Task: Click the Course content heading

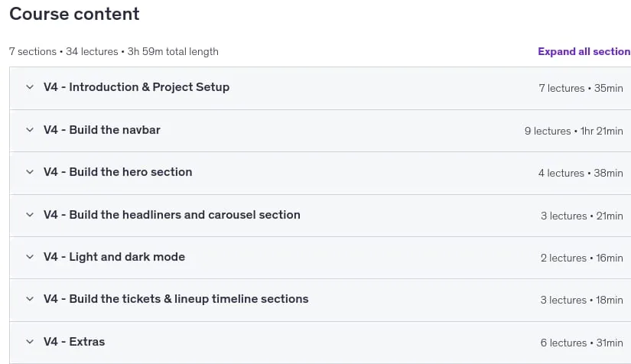Action: (x=74, y=14)
